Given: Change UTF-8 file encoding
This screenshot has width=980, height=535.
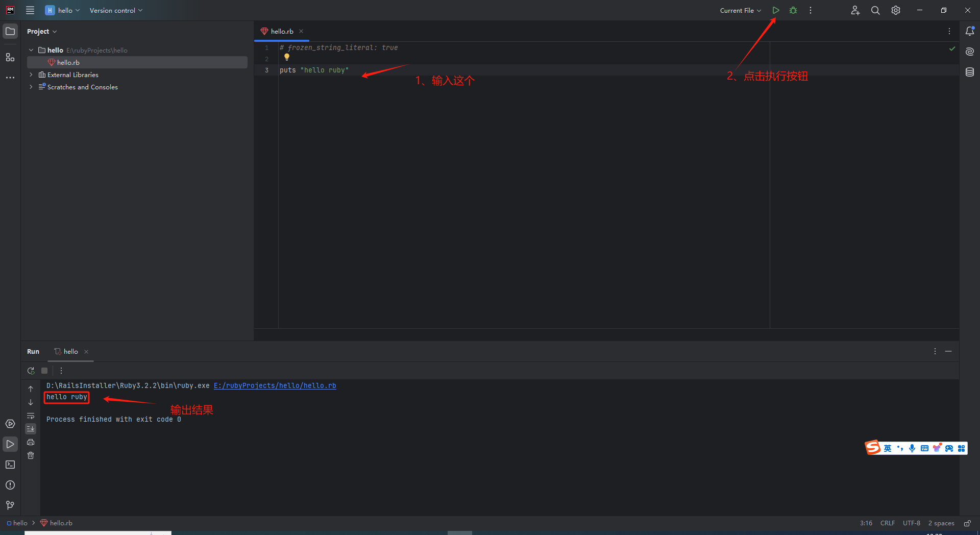Looking at the screenshot, I should pos(912,523).
